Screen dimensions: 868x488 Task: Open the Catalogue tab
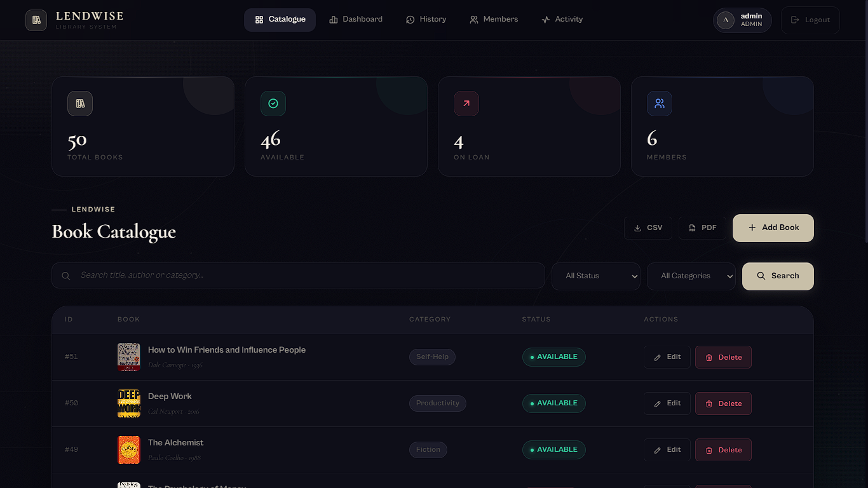coord(280,20)
